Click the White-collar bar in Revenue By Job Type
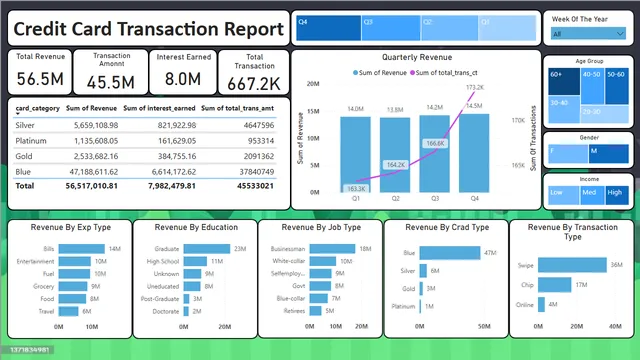The height and width of the screenshot is (360, 640). 322,261
